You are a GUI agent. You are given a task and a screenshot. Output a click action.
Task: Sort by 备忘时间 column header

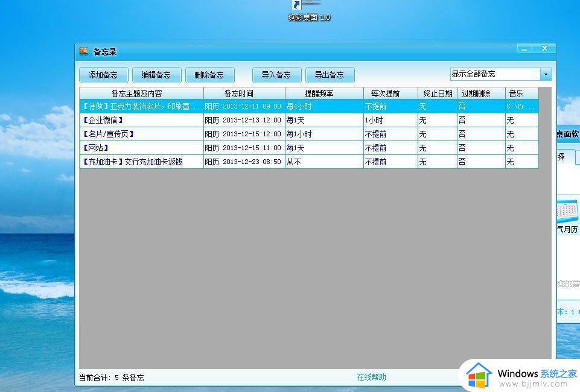pos(244,93)
